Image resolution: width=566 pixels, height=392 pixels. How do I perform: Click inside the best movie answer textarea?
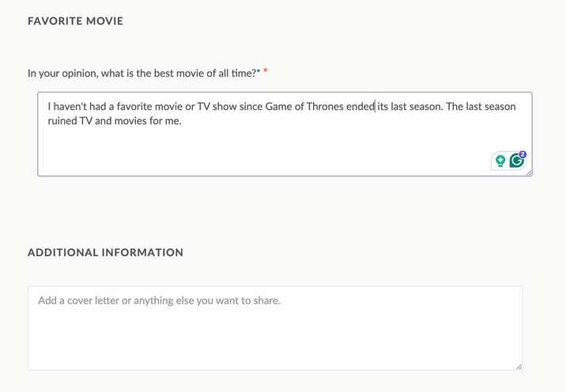point(285,134)
